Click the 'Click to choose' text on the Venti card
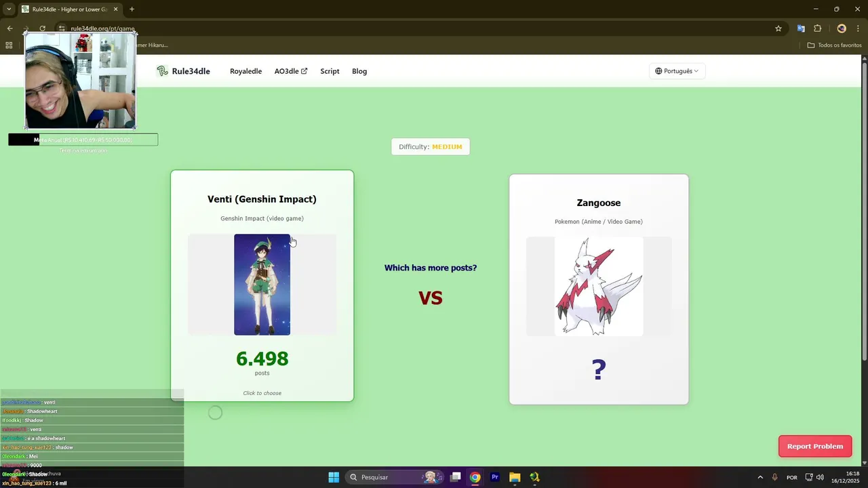This screenshot has width=868, height=488. [x=262, y=393]
